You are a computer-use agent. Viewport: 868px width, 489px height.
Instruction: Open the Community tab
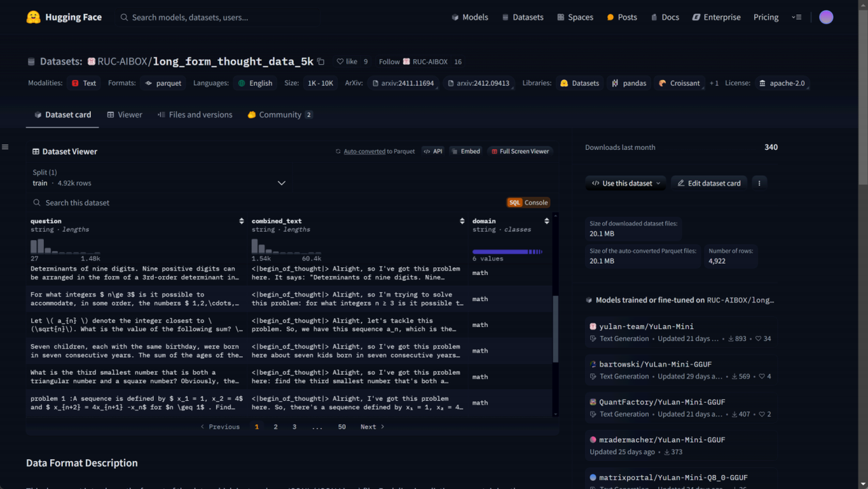279,115
